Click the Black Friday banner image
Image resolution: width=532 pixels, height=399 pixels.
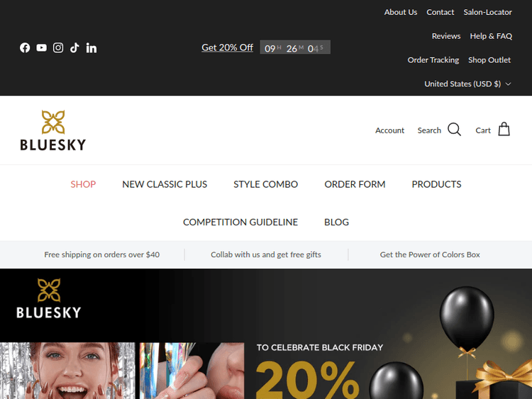[266, 334]
